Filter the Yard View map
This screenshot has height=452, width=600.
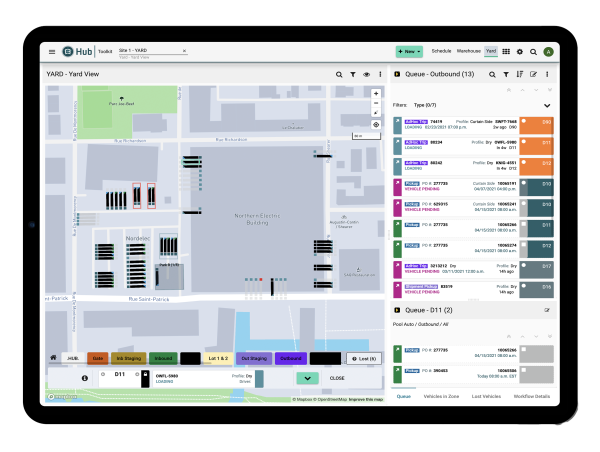pyautogui.click(x=353, y=75)
